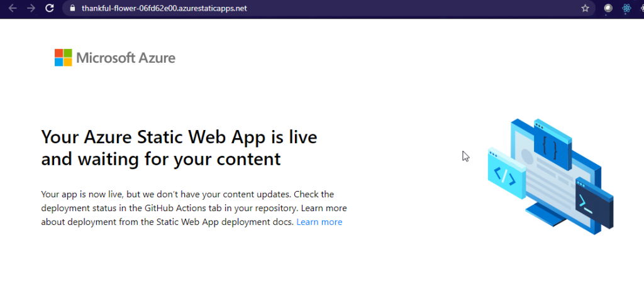The height and width of the screenshot is (294, 644).
Task: Click the browser forward arrow
Action: [x=31, y=8]
